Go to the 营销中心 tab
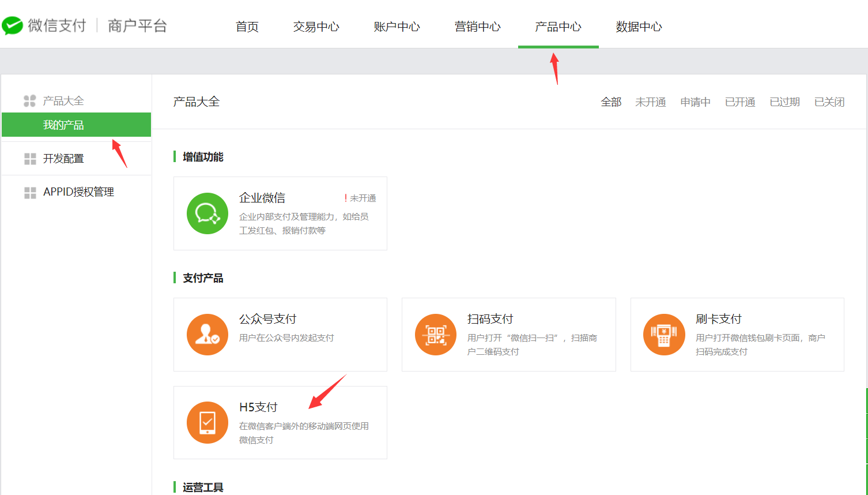Image resolution: width=868 pixels, height=495 pixels. point(477,27)
